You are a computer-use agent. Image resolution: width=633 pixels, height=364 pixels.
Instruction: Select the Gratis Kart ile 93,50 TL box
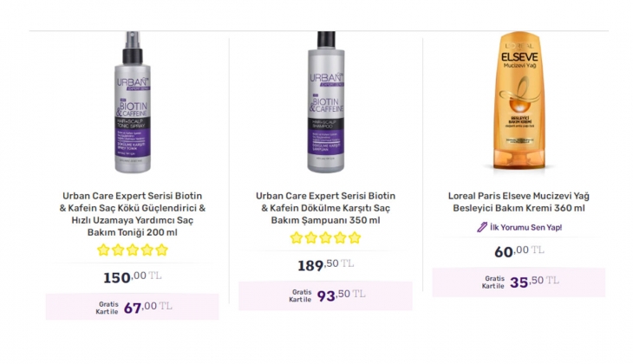[325, 295]
